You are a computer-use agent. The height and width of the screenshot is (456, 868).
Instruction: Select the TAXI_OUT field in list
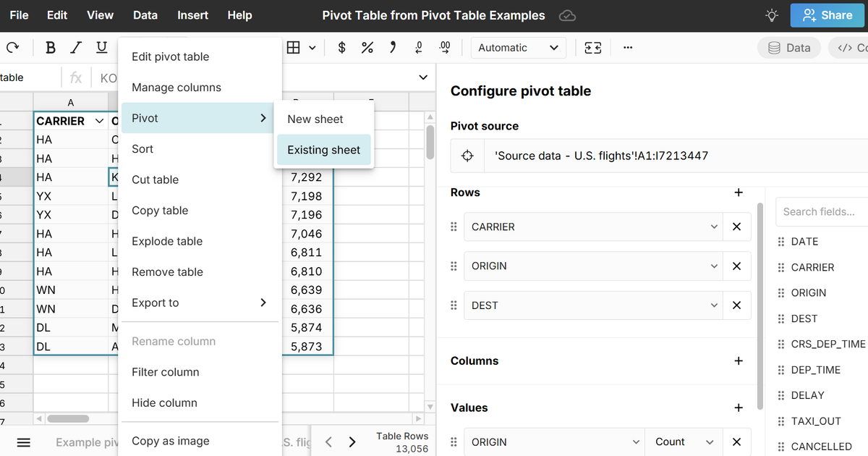(816, 421)
